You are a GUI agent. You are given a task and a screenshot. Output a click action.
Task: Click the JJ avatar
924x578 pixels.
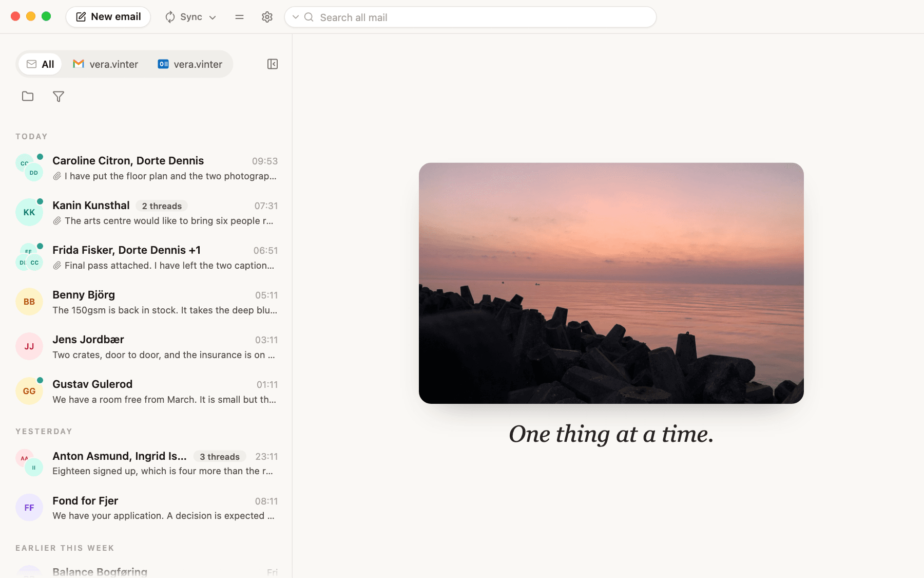pos(29,347)
